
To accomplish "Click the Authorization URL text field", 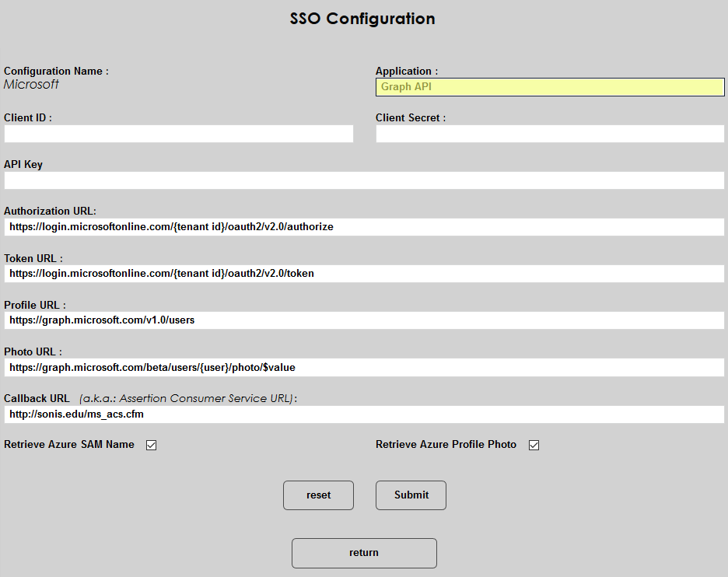I will [x=364, y=227].
